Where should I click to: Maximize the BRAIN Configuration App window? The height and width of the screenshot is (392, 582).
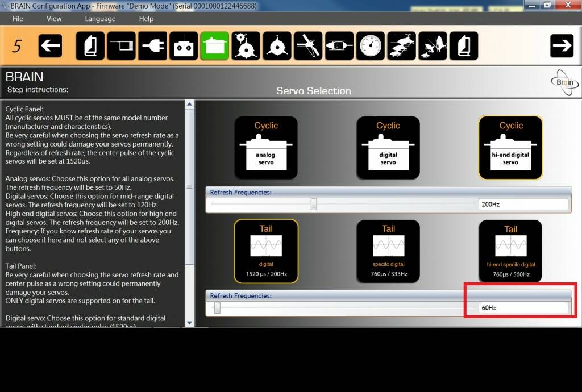click(547, 5)
